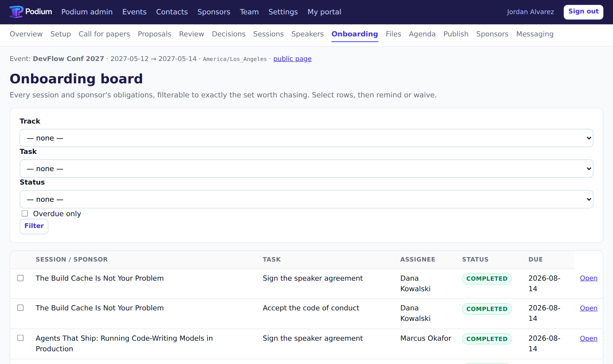Open the Messaging tab
The height and width of the screenshot is (364, 613).
tap(535, 34)
